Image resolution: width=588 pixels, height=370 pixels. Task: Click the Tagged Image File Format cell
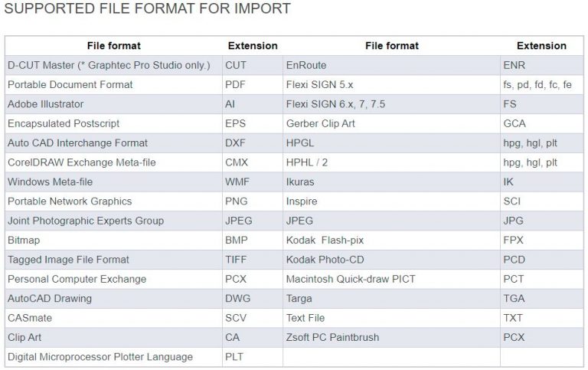69,260
